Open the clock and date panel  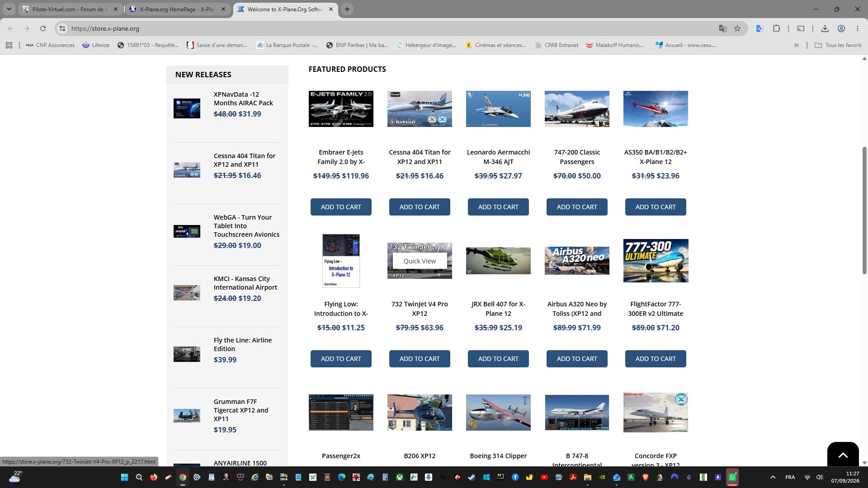845,477
